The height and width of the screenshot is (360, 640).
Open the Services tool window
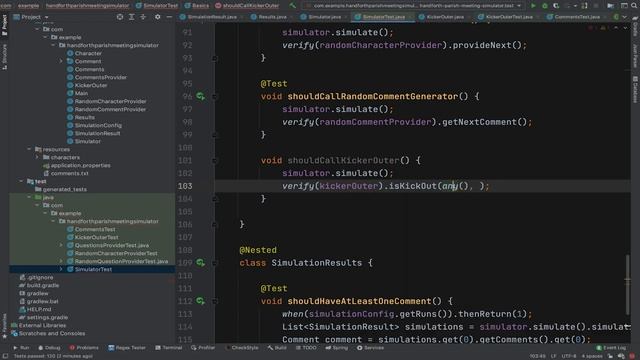[x=370, y=348]
